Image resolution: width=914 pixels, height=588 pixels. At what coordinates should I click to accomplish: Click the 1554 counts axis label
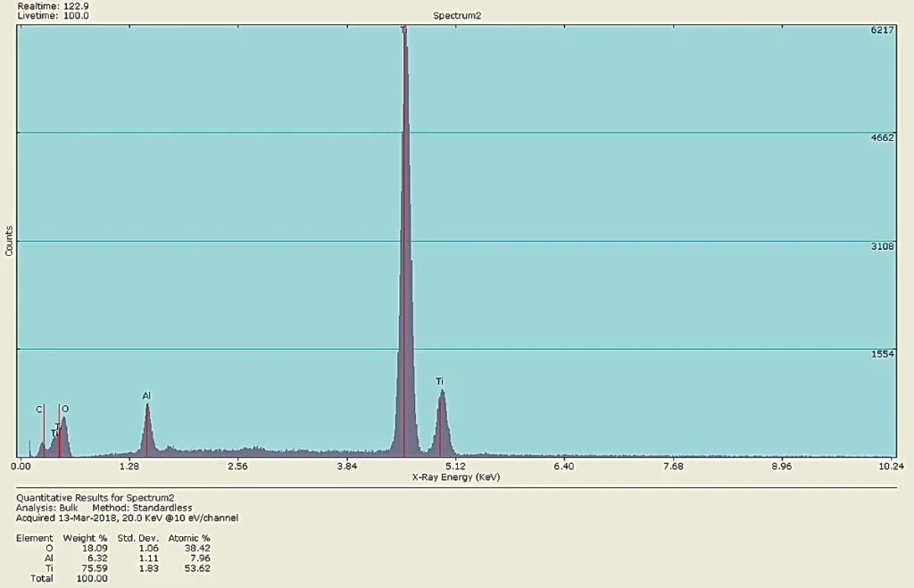point(882,354)
